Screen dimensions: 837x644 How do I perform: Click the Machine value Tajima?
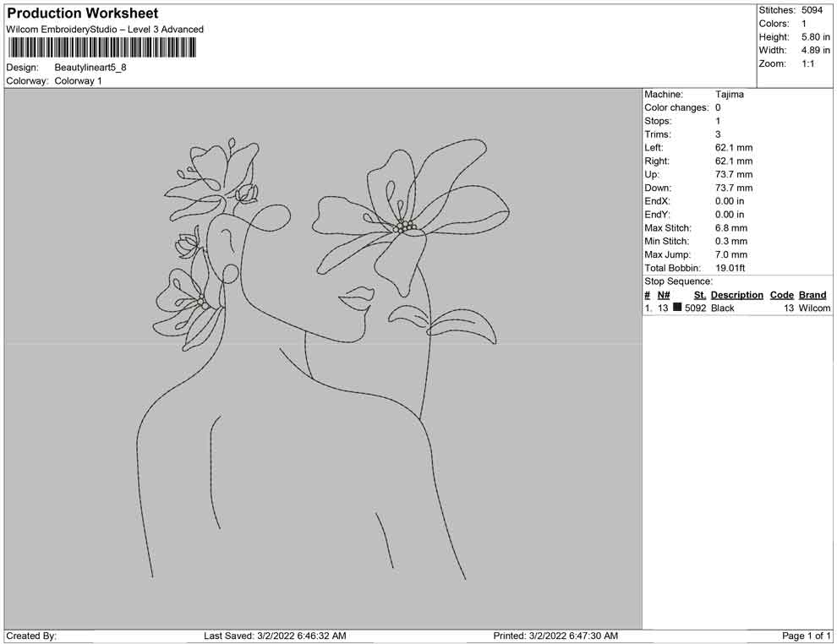729,95
